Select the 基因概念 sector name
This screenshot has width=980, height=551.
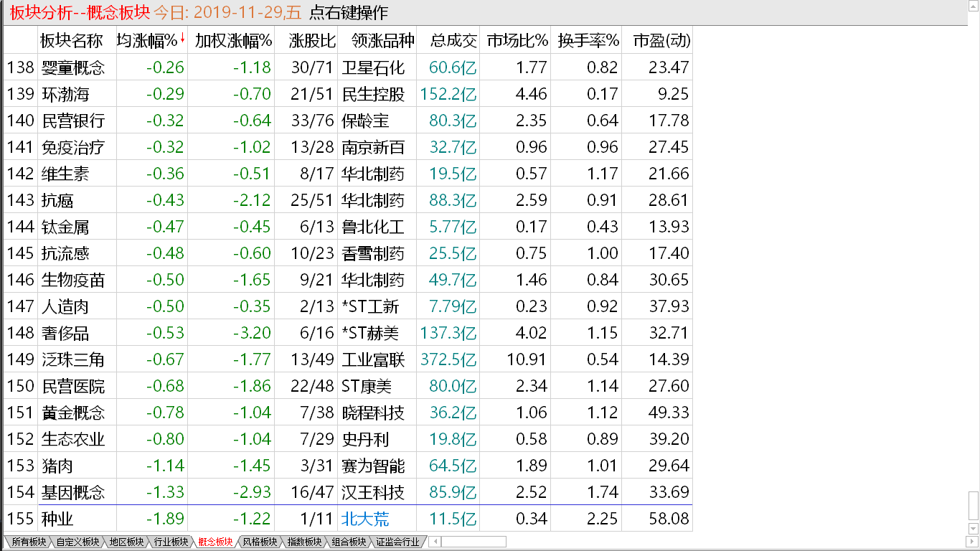coord(73,492)
